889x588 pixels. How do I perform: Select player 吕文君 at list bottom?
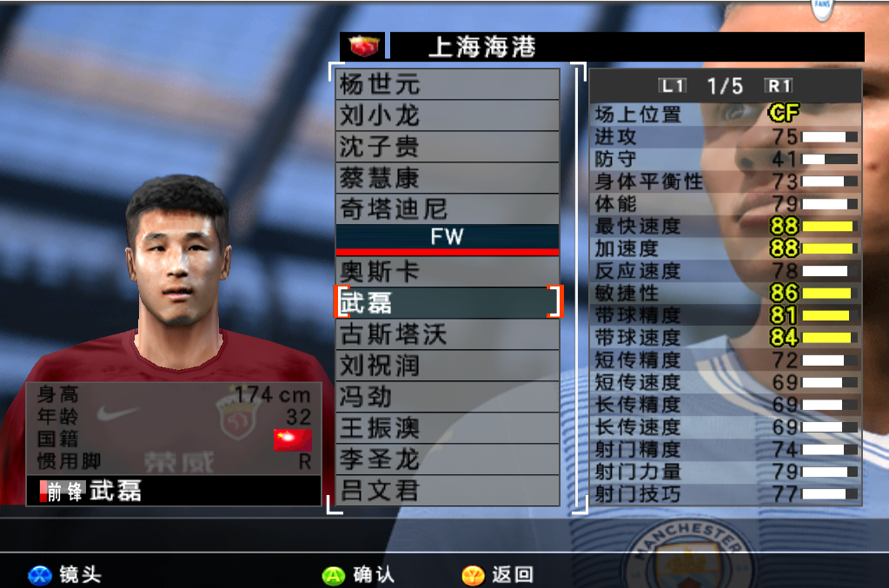pyautogui.click(x=448, y=490)
